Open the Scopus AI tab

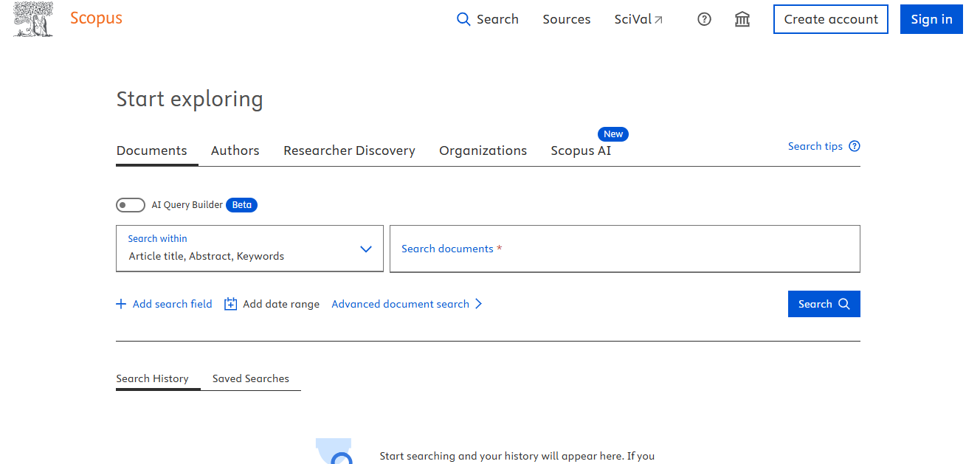pyautogui.click(x=581, y=150)
